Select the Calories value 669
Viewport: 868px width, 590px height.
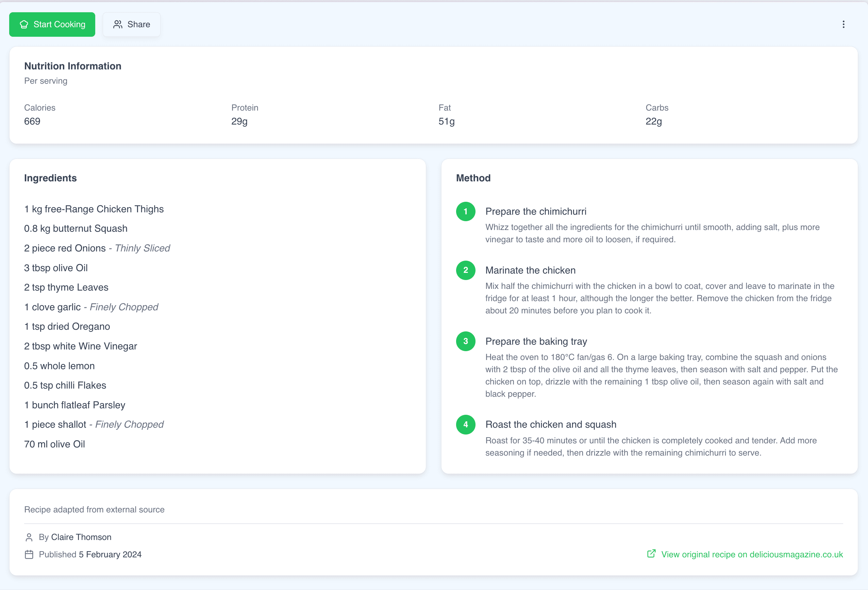32,121
